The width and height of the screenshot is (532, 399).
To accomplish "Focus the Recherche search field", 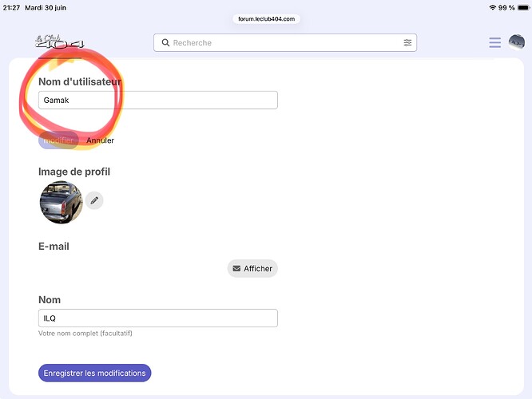I will 285,43.
